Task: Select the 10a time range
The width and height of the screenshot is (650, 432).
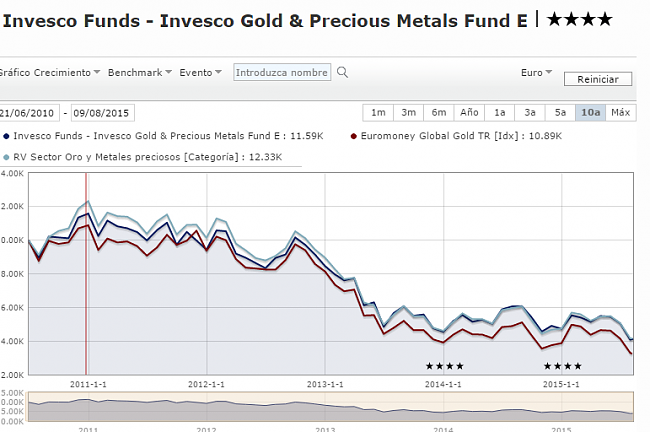Action: (x=590, y=112)
